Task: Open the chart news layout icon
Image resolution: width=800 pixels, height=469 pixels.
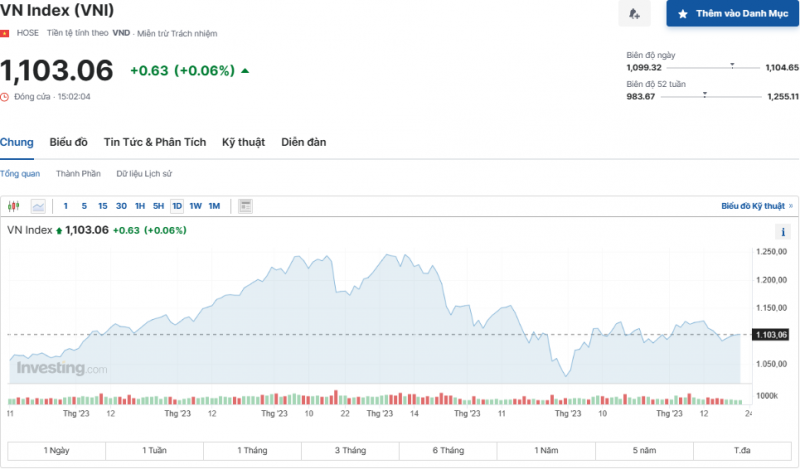Action: (245, 206)
